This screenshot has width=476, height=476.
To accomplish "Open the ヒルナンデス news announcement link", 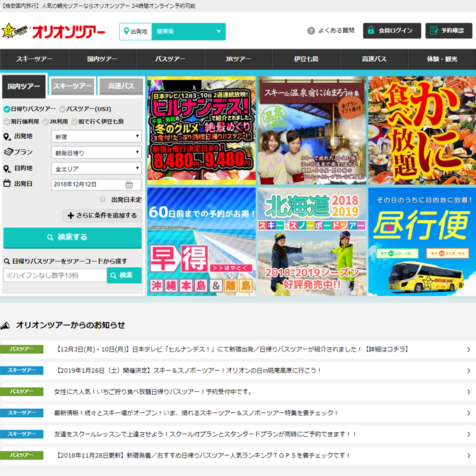I will coord(233,349).
